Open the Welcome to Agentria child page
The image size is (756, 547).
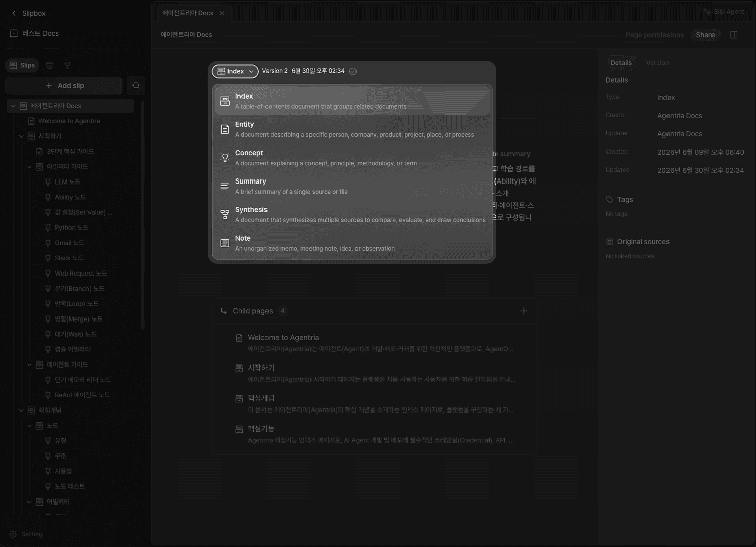coord(375,343)
